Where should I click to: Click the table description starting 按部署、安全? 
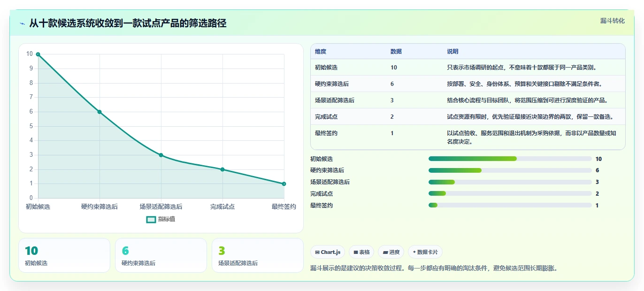click(x=524, y=84)
